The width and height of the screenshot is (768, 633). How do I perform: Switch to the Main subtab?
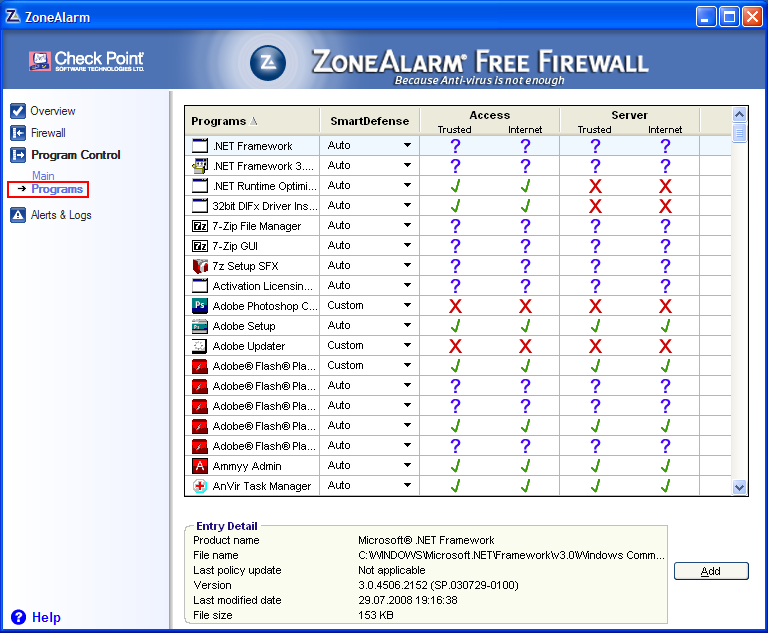point(43,175)
